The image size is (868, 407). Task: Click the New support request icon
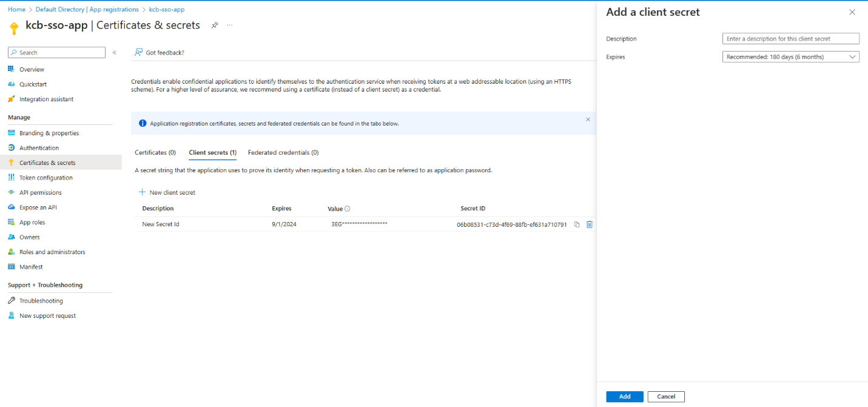click(11, 315)
